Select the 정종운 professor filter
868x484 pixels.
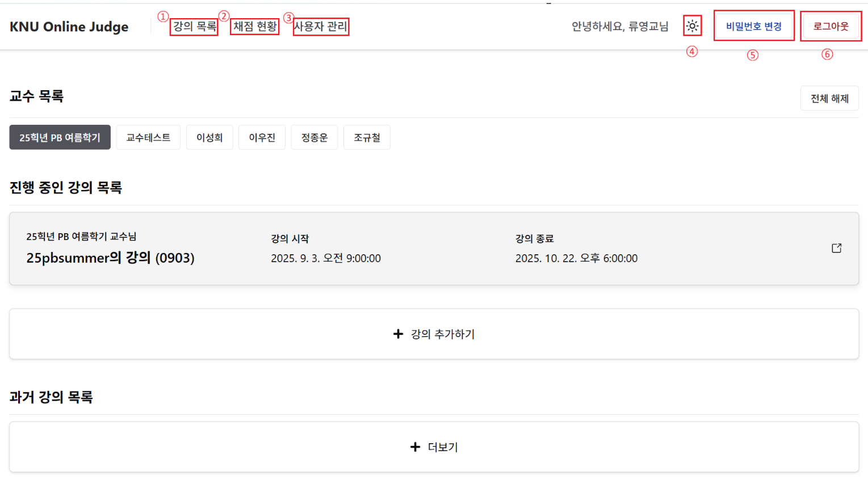point(315,138)
